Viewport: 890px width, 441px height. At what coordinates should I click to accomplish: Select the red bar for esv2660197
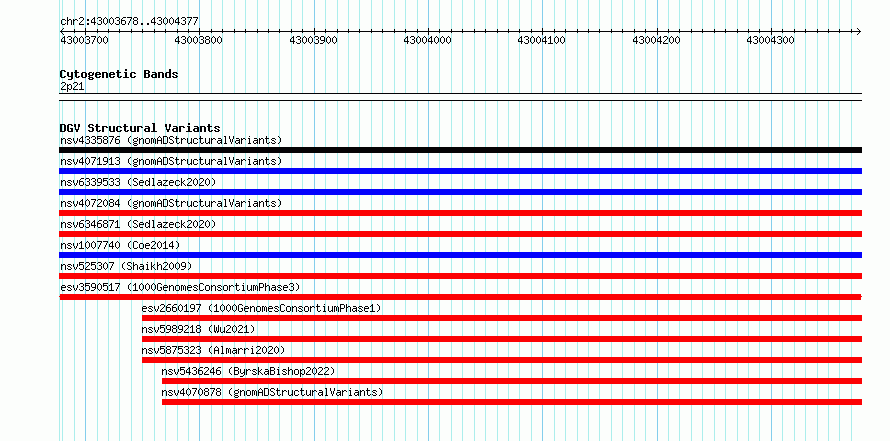(x=502, y=318)
